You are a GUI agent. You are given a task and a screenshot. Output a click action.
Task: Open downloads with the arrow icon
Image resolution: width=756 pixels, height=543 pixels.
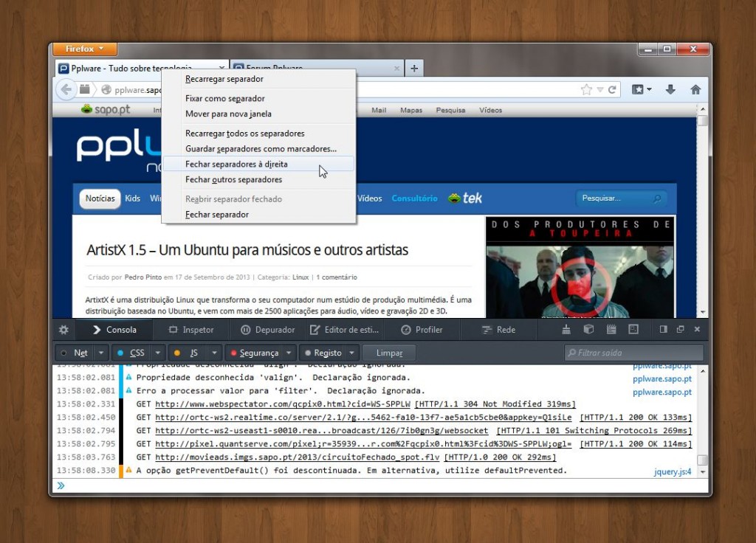point(670,89)
